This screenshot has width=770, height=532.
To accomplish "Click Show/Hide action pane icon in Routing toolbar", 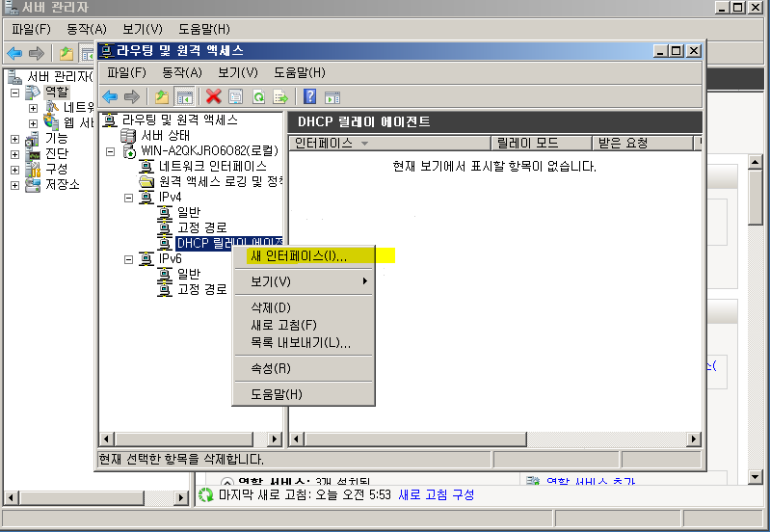I will click(332, 97).
